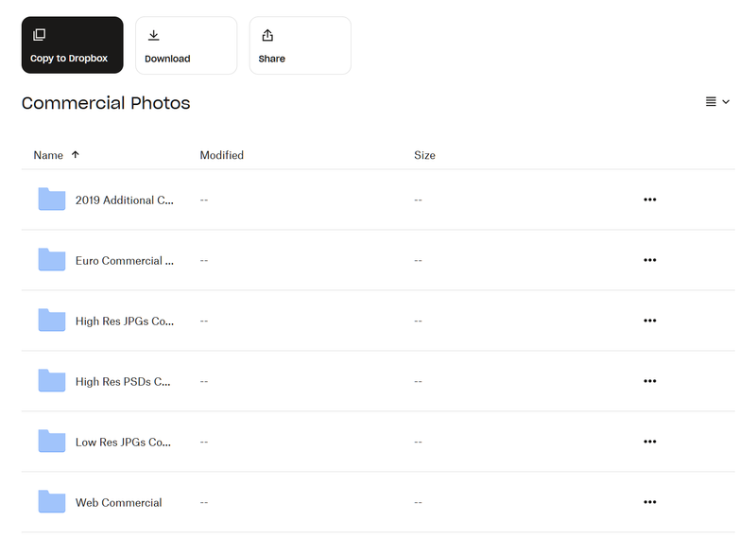Open the 2019 Additional folder
This screenshot has height=556, width=756.
point(124,200)
